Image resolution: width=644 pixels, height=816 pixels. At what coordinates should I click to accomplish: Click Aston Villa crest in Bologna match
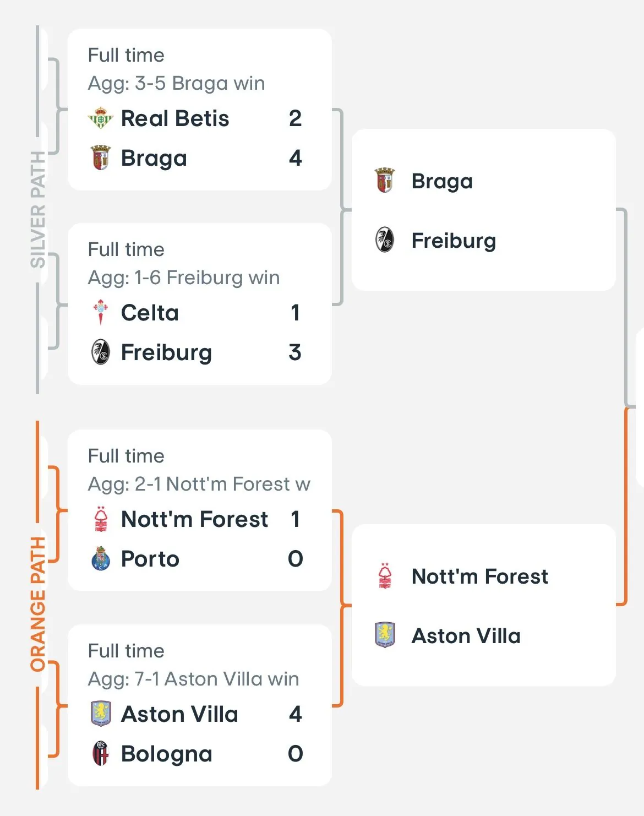coord(101,714)
